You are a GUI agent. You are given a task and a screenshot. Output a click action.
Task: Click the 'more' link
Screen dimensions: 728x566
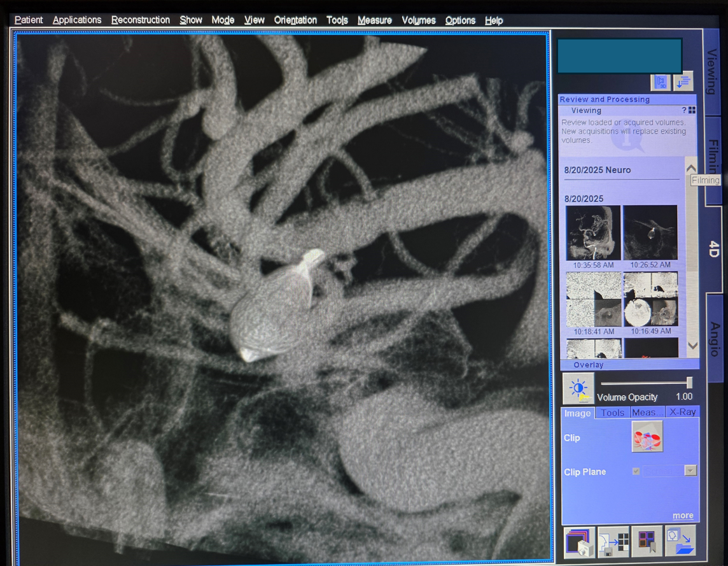point(683,516)
